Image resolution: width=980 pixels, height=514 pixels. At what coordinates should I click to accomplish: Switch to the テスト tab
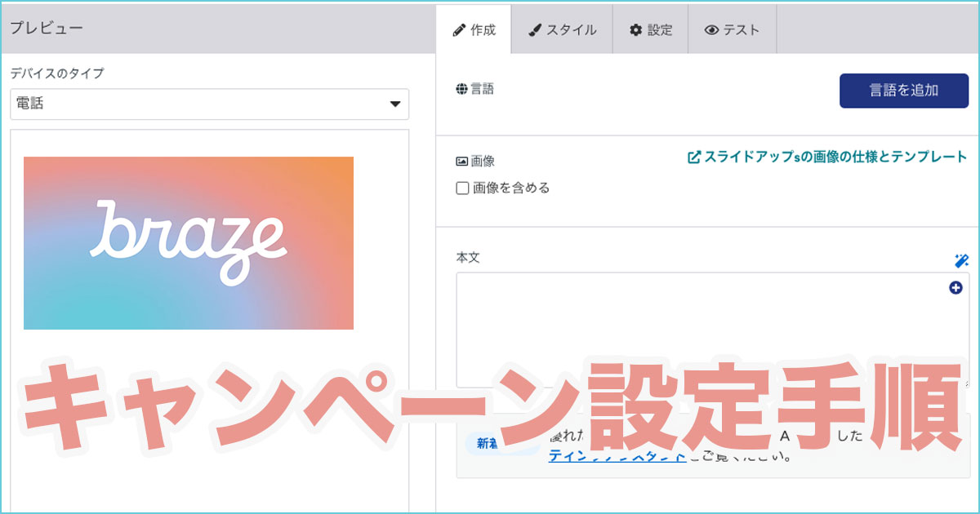(732, 29)
